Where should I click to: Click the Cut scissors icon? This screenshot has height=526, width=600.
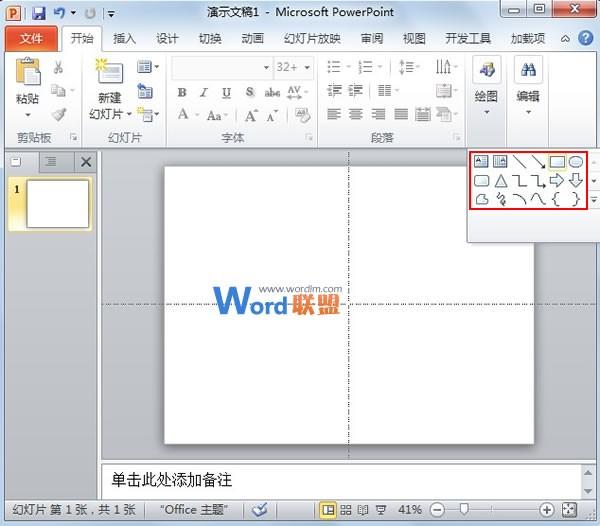[58, 67]
